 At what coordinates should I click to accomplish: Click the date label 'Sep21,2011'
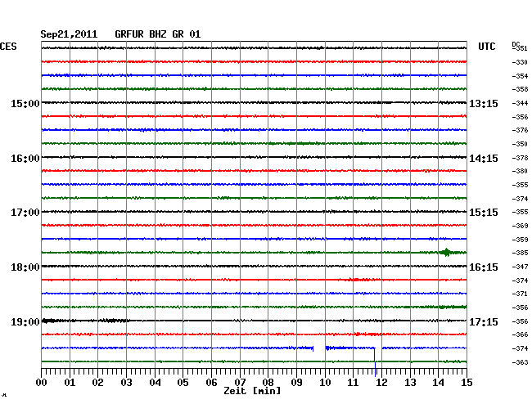tap(69, 34)
